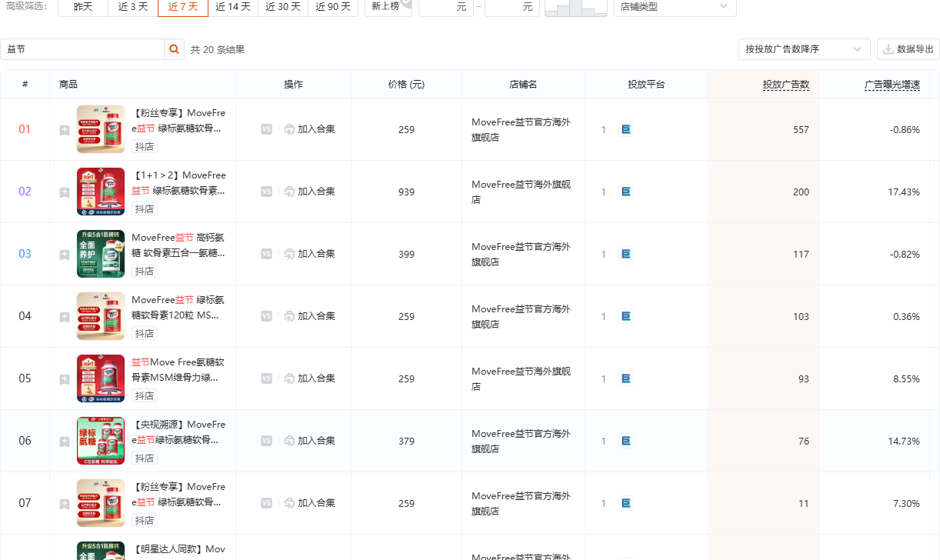
Task: Click the VS compare icon in row 04
Action: [x=266, y=316]
